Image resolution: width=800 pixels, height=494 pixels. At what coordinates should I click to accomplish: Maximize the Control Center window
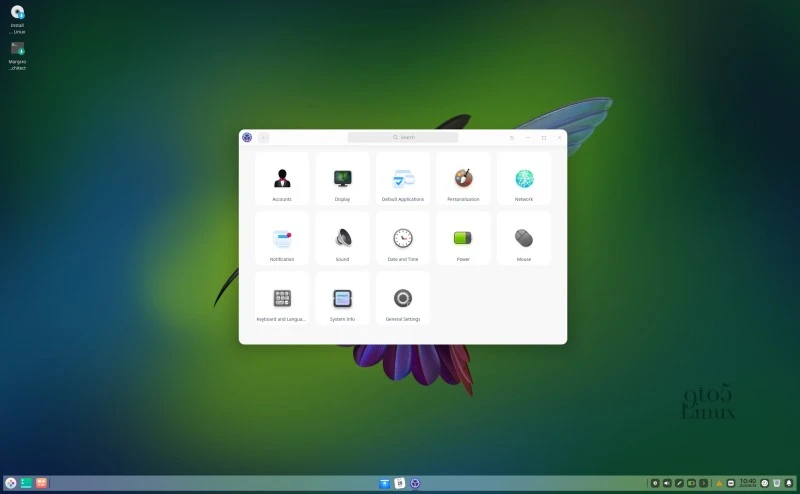click(544, 137)
